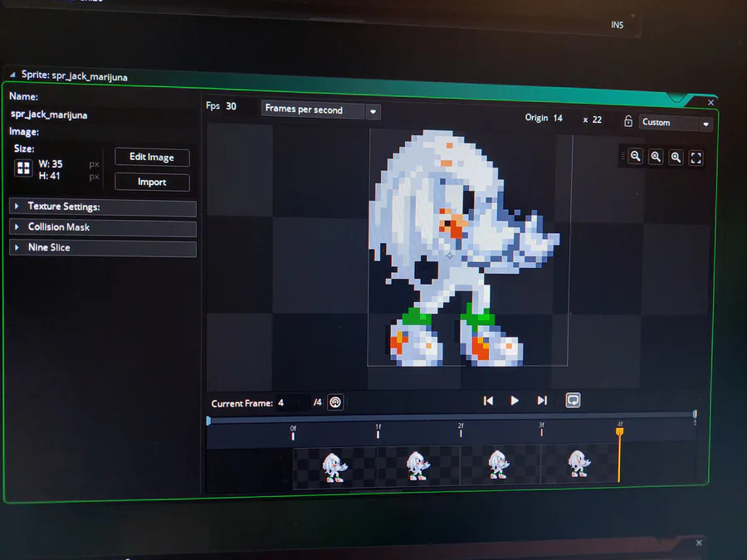Click the timeline range start handle

[208, 421]
